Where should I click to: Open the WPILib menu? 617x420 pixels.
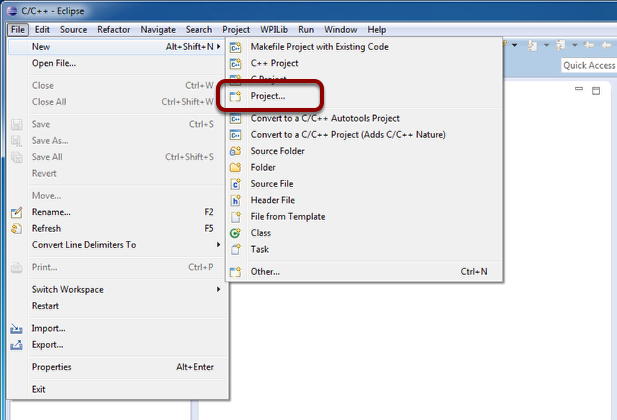(274, 30)
